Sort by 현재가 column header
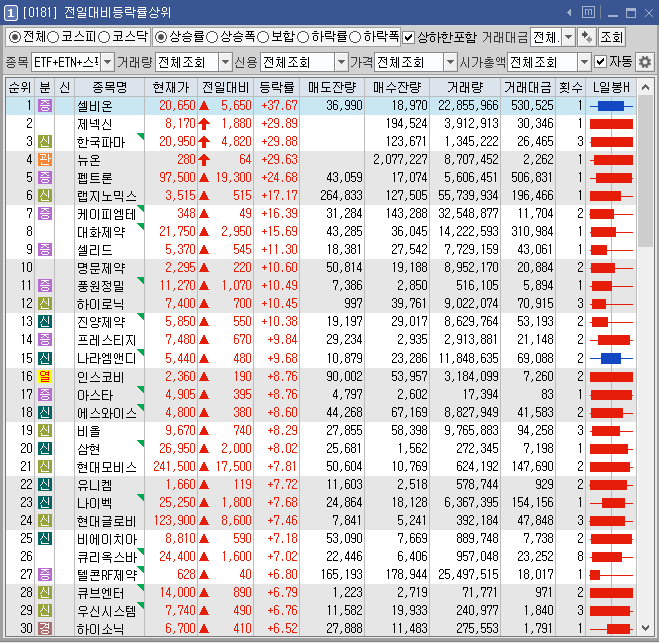This screenshot has width=659, height=643. pyautogui.click(x=171, y=87)
